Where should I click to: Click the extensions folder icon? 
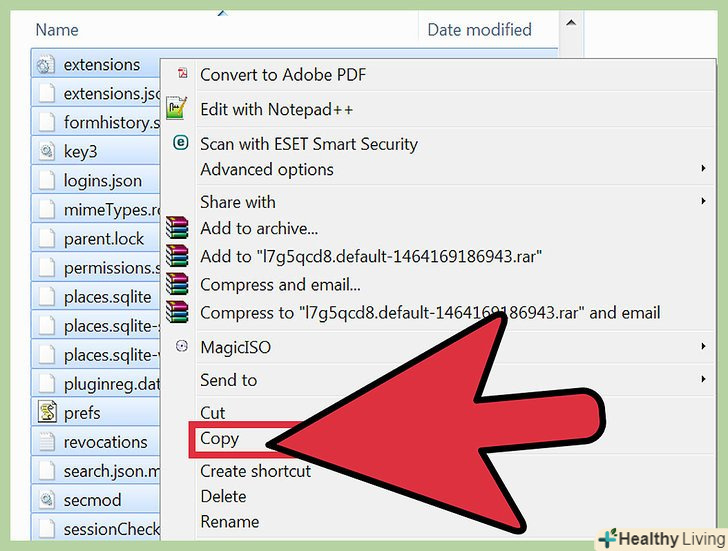(45, 65)
